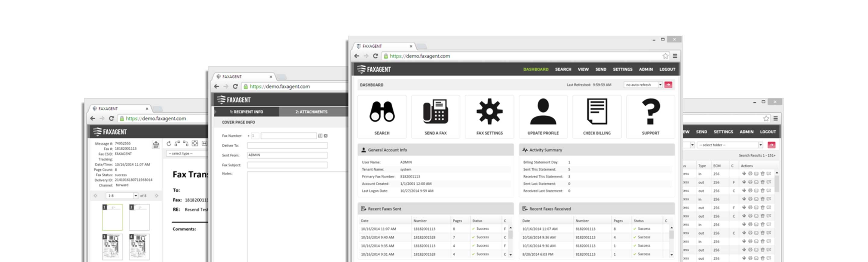Click the red refresh arrow button on the dashboard

click(668, 85)
